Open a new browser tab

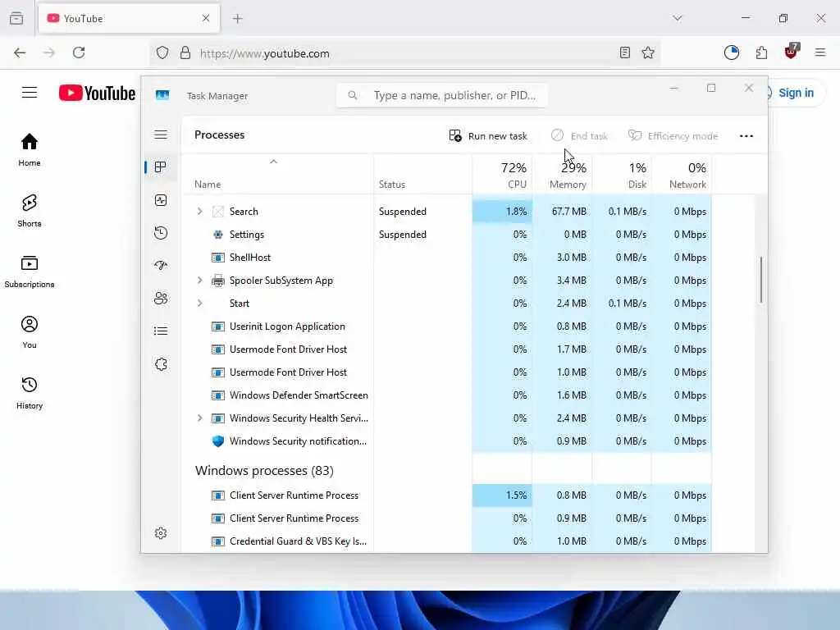pyautogui.click(x=237, y=19)
